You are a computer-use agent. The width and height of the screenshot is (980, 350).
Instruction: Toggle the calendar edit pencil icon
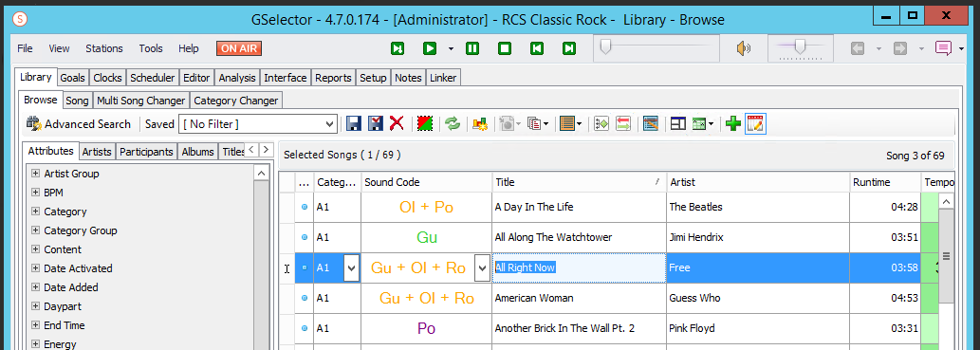tap(755, 123)
